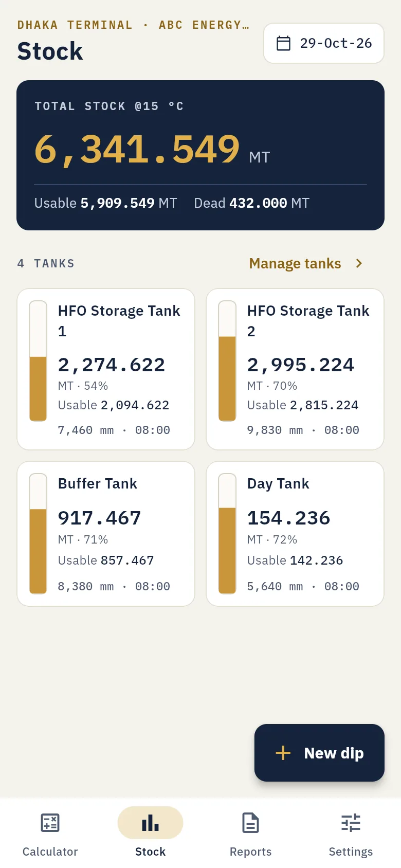This screenshot has height=868, width=401.
Task: Open the Reports document icon
Action: click(250, 823)
